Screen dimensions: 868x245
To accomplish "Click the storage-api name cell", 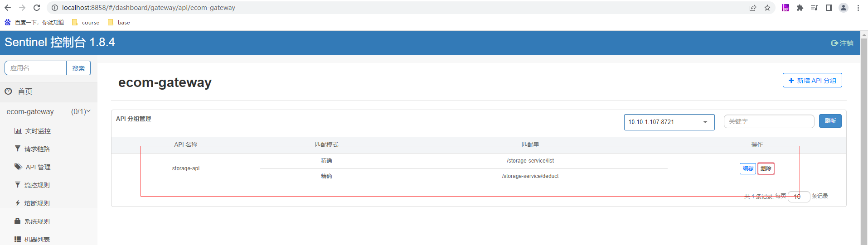I will coord(186,168).
